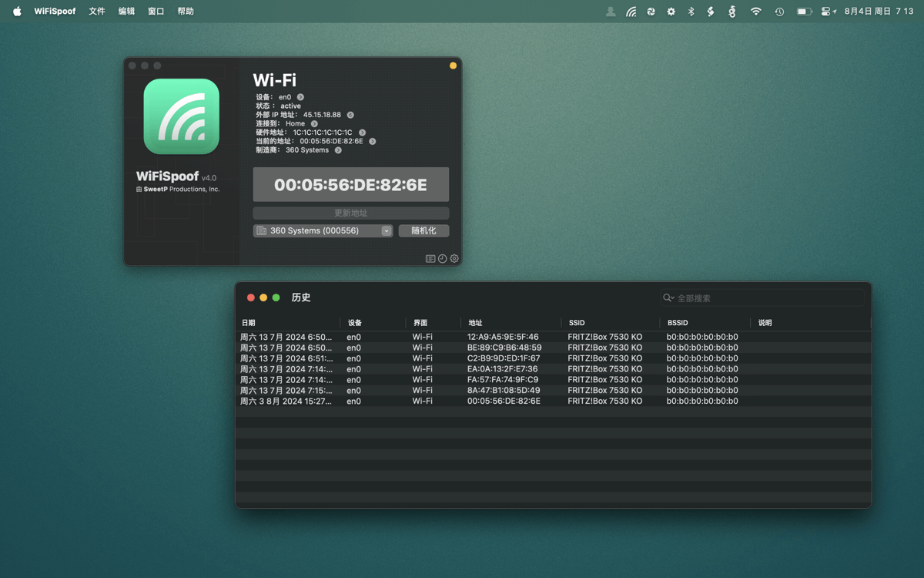Click the aperture-shaped menu bar icon
The width and height of the screenshot is (924, 578).
(x=651, y=12)
